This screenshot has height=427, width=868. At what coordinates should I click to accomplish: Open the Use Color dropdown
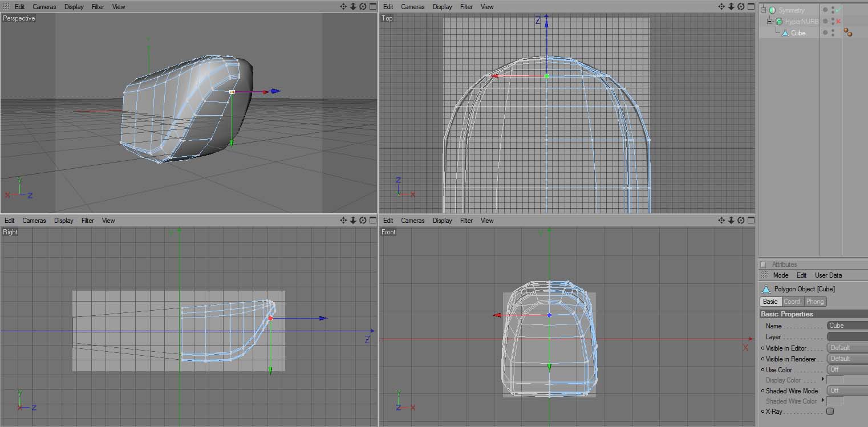(x=847, y=369)
